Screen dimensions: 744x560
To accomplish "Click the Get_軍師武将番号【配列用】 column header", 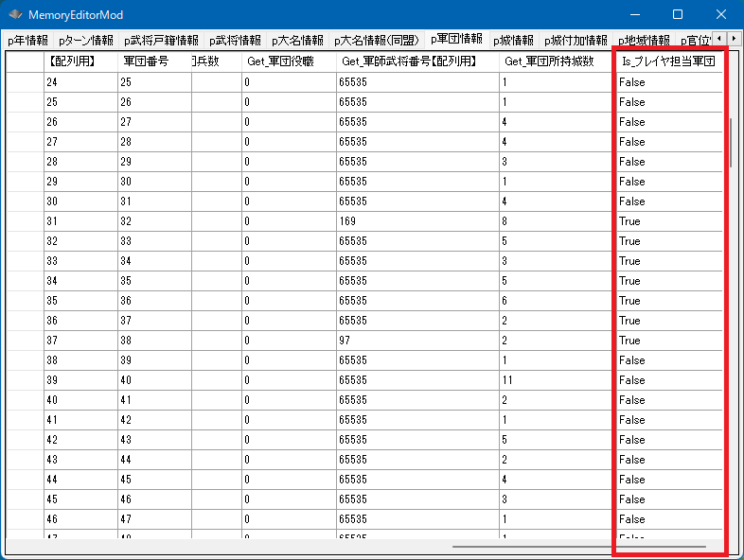I will [x=416, y=61].
